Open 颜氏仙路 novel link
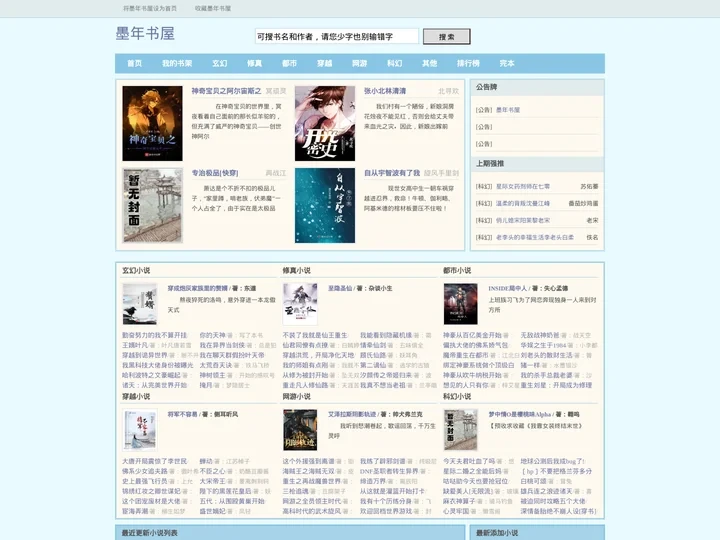Viewport: 720px width, 540px height. (x=372, y=355)
